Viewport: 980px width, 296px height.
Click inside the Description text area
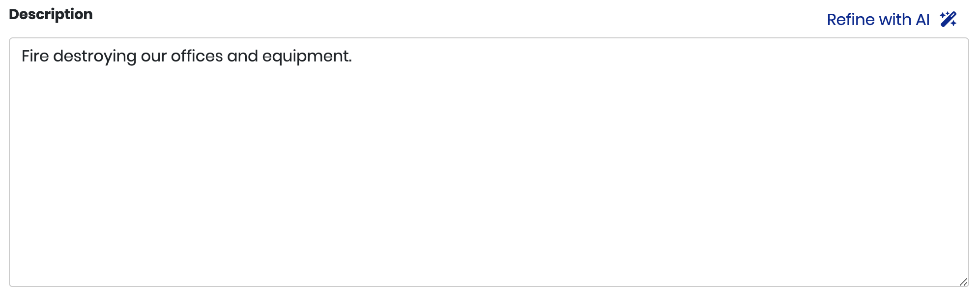click(489, 162)
